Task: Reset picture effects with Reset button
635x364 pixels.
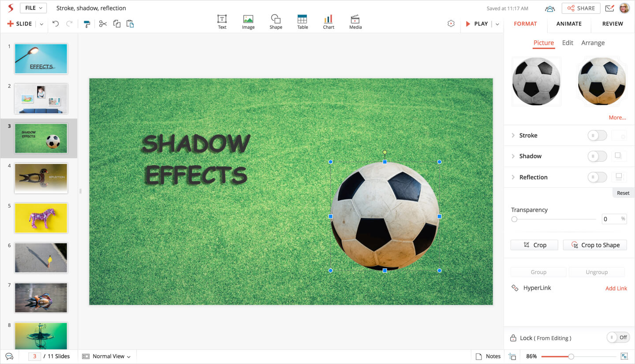Action: (623, 193)
